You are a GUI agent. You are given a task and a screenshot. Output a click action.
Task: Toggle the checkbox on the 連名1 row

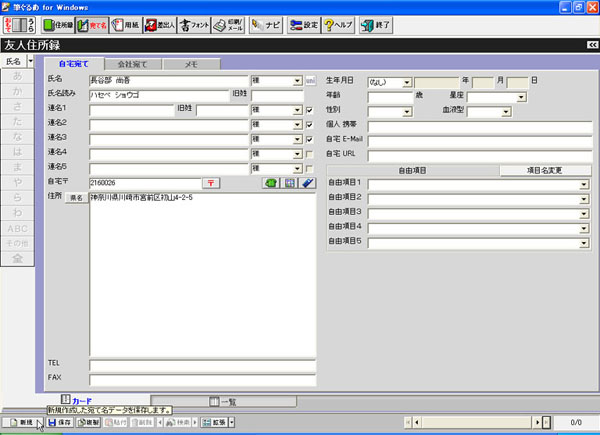(309, 110)
